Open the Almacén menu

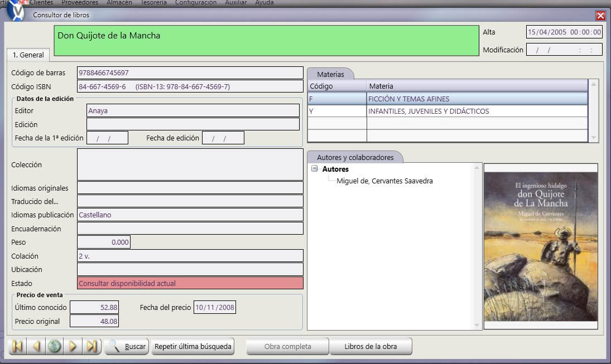point(119,3)
